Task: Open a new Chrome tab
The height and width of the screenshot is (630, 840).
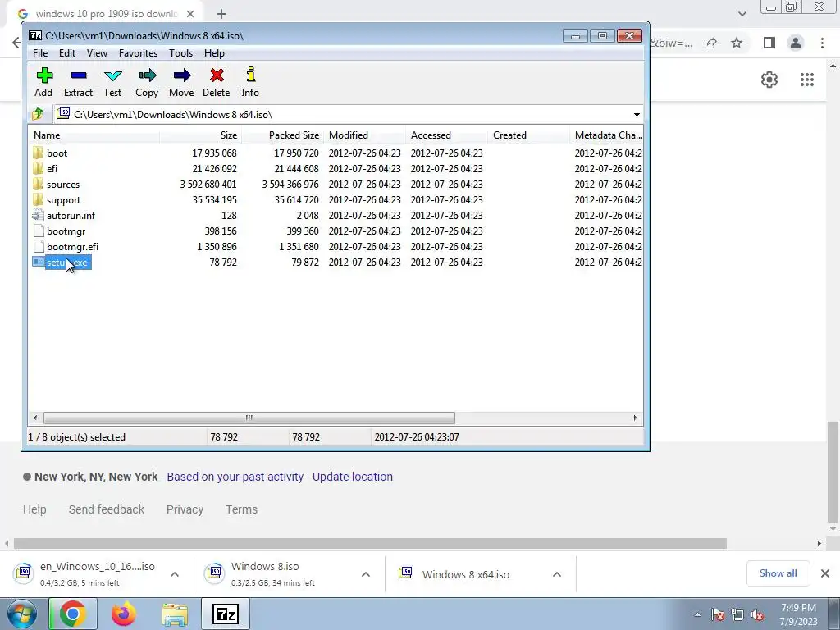Action: 221,14
